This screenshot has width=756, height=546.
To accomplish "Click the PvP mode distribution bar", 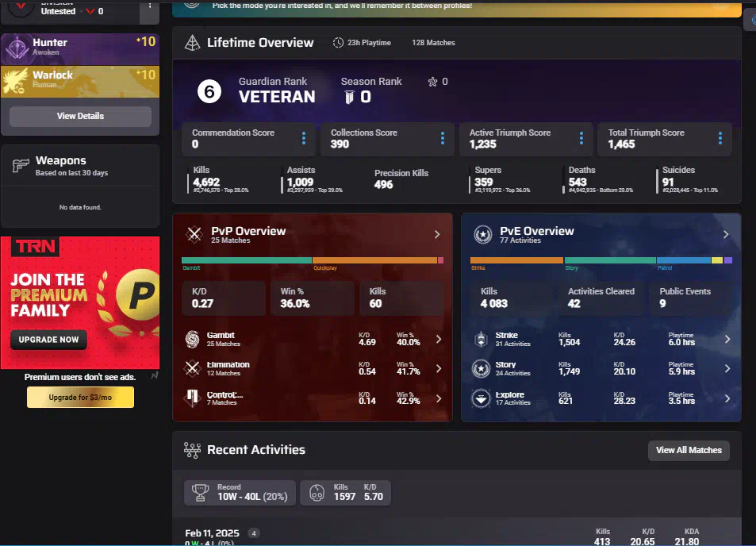I will point(313,260).
